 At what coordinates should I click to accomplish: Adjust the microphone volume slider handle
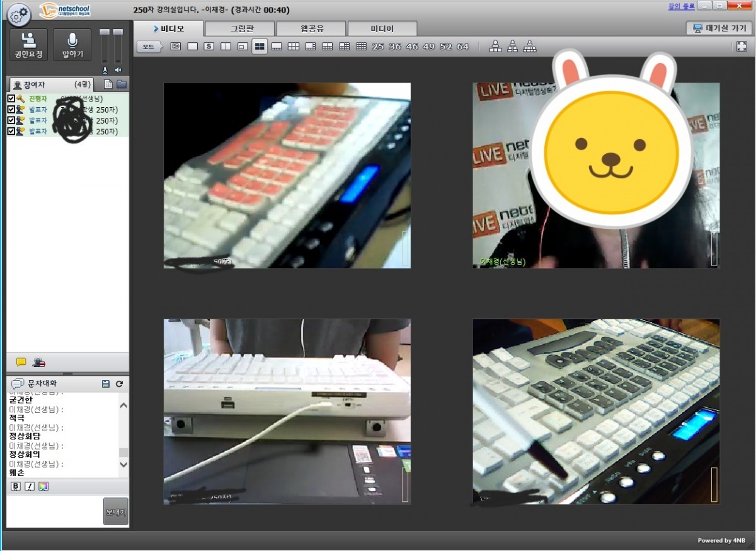[x=105, y=32]
